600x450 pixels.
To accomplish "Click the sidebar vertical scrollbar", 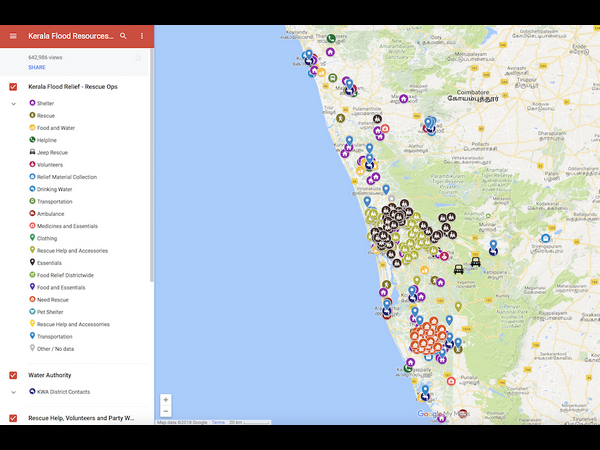I will (x=152, y=165).
